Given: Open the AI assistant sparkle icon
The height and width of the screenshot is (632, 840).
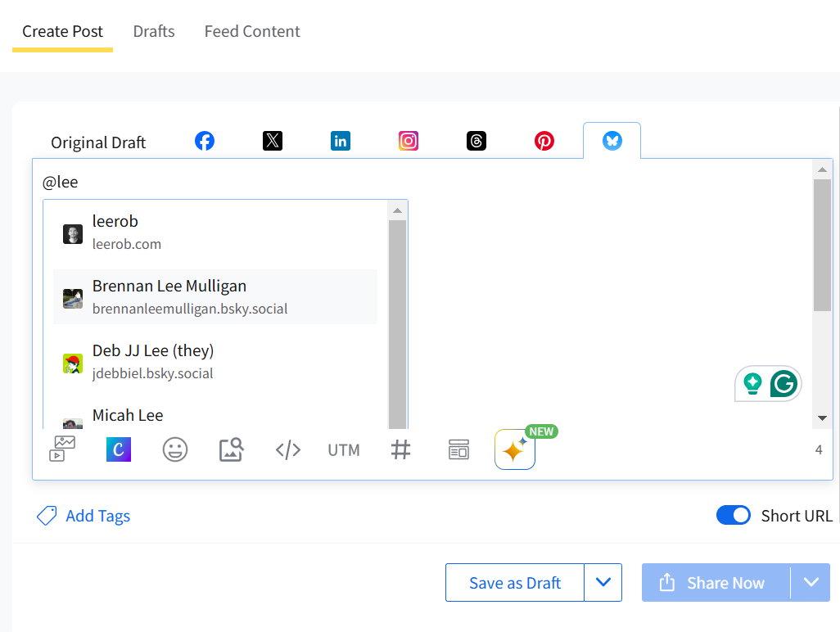Looking at the screenshot, I should tap(514, 450).
